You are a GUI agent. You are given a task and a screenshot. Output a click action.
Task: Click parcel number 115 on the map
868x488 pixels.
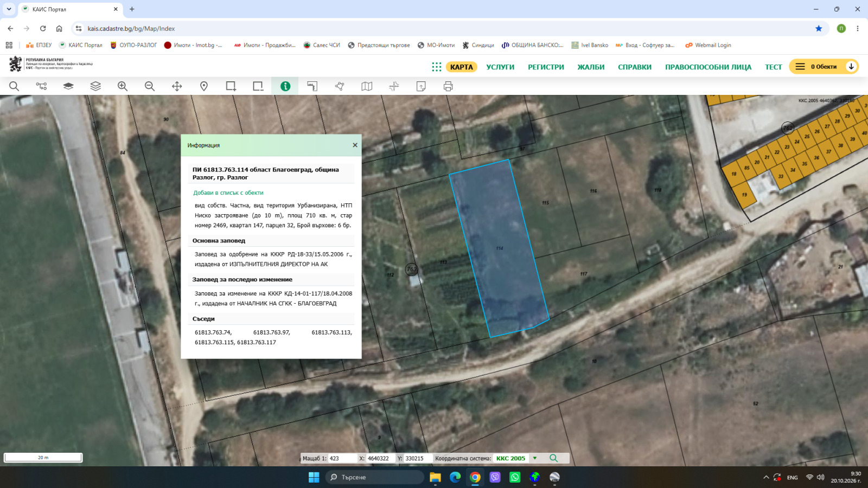(x=545, y=203)
